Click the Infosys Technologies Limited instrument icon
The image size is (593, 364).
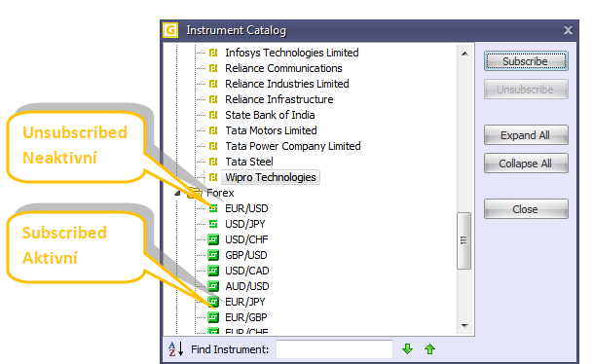point(213,53)
